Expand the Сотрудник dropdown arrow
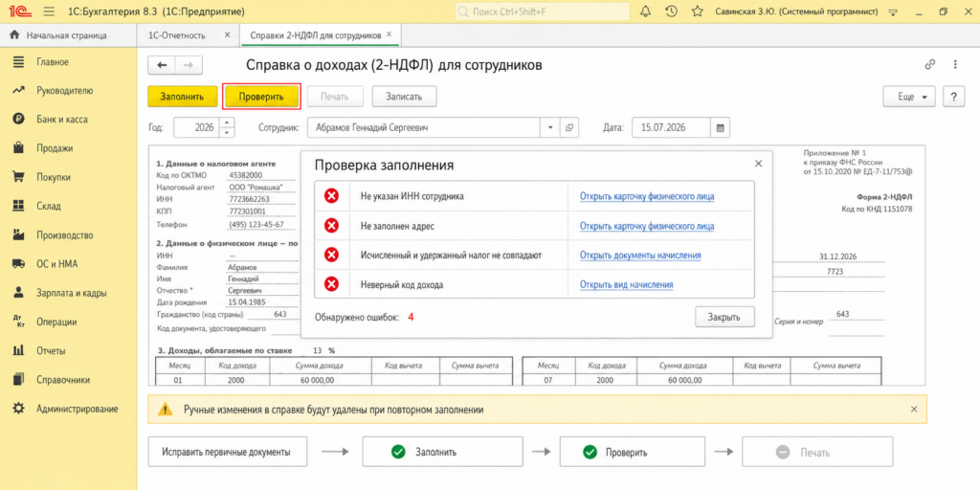980x490 pixels. point(550,127)
